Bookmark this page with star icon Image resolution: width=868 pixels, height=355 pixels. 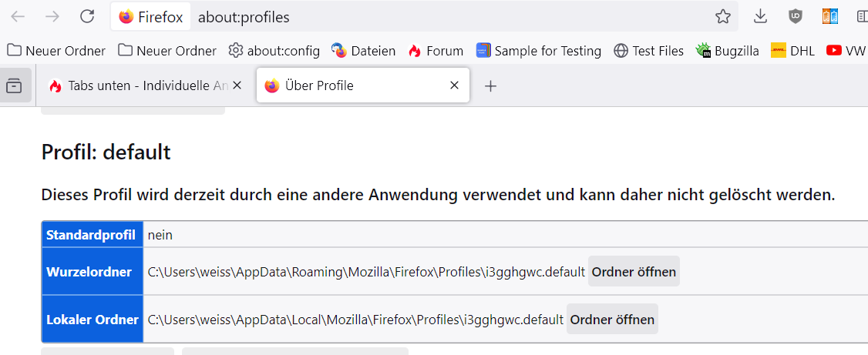point(722,16)
